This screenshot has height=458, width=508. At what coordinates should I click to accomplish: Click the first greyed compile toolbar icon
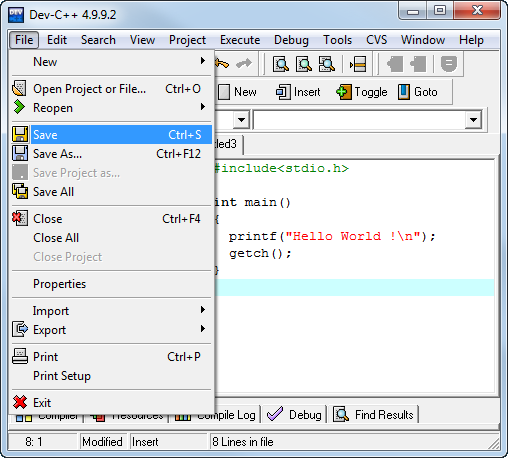coord(395,64)
